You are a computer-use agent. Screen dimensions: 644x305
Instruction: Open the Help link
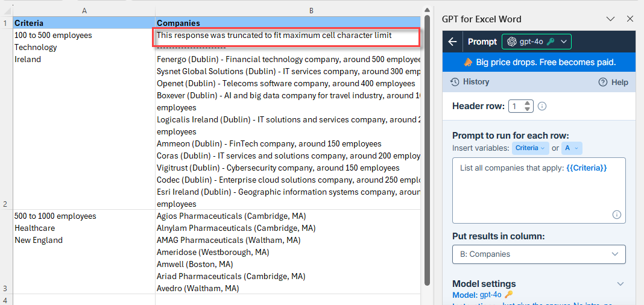(613, 82)
